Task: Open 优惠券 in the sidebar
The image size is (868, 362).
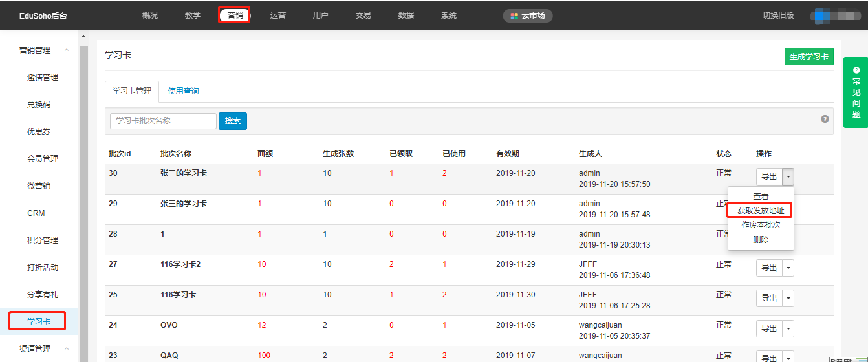Action: [39, 132]
